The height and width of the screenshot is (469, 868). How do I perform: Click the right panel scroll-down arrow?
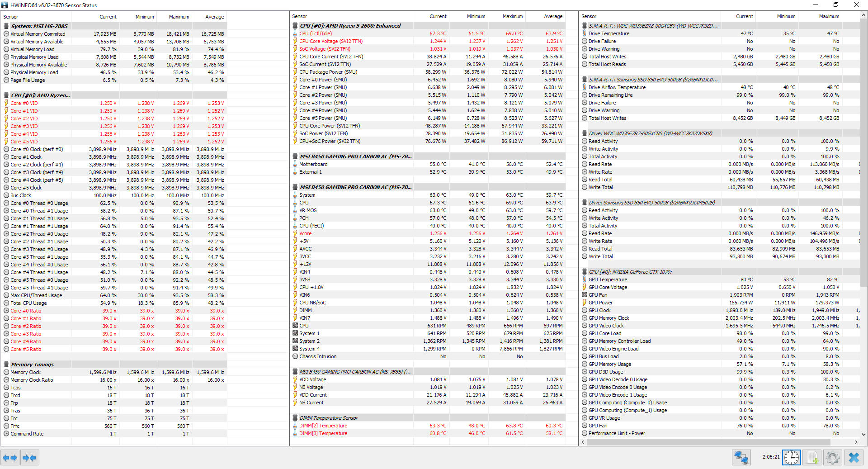tap(863, 435)
